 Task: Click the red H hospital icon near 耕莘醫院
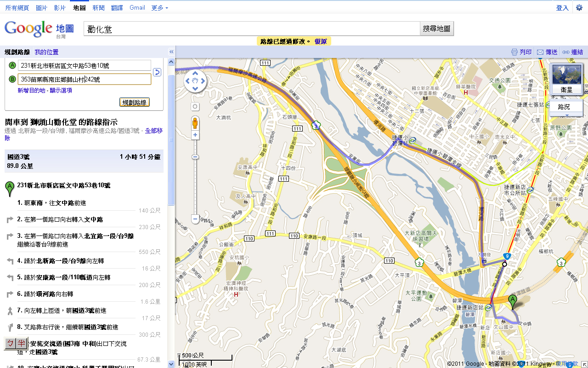(466, 92)
